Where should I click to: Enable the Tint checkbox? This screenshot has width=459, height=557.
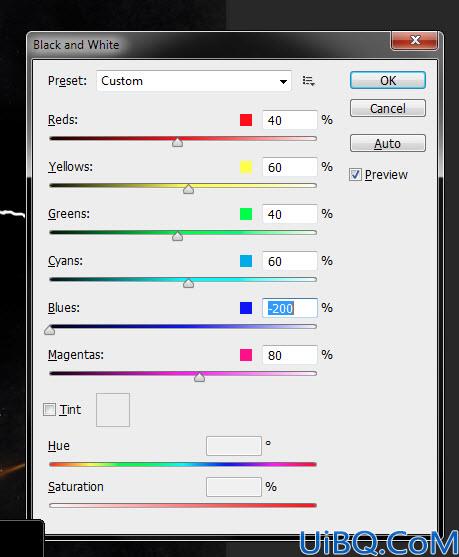(x=49, y=410)
